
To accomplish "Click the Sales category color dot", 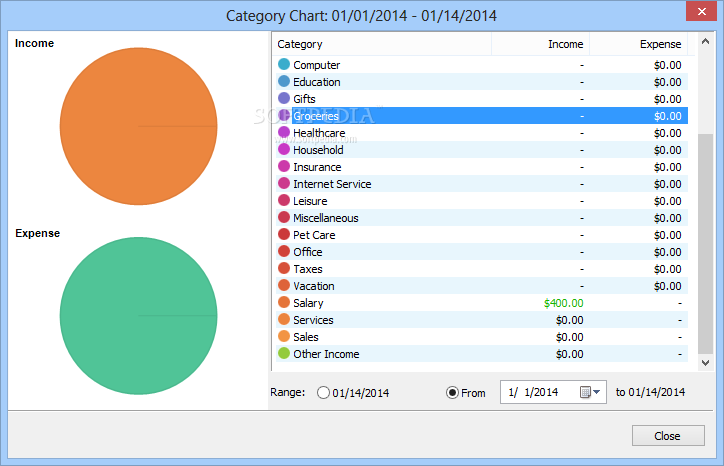I will (x=284, y=336).
